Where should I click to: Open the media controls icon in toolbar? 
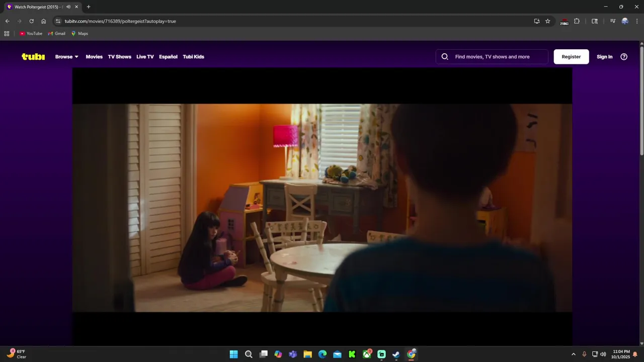tap(612, 21)
